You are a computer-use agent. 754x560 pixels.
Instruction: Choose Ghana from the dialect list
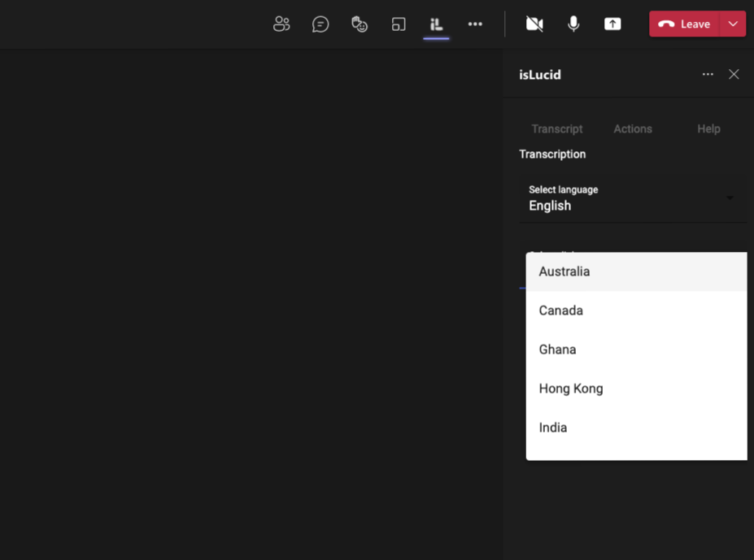click(636, 349)
